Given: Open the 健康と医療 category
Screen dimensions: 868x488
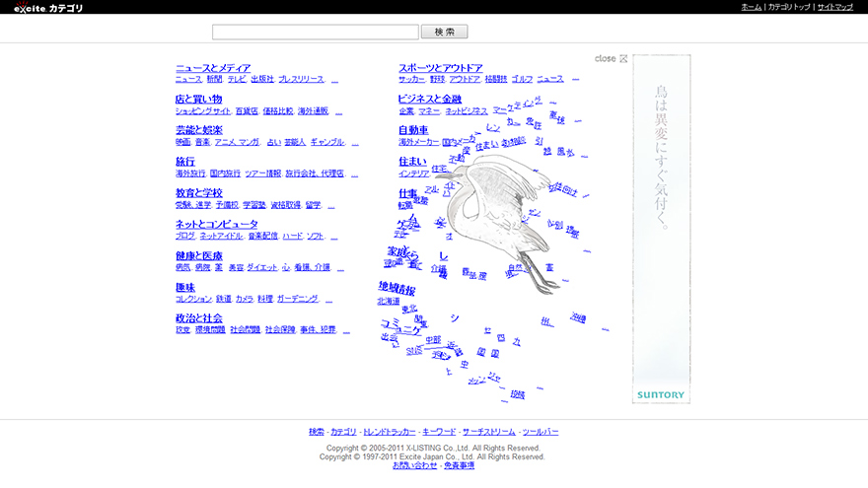Looking at the screenshot, I should click(x=198, y=255).
